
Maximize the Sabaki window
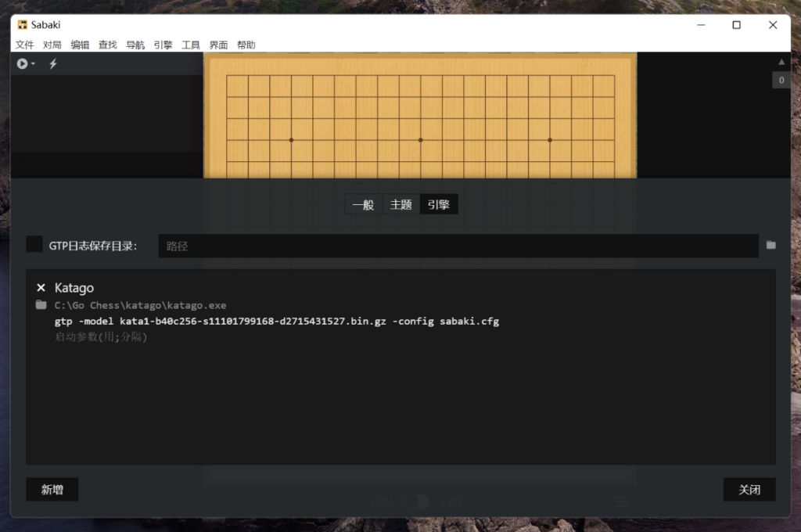coord(736,24)
